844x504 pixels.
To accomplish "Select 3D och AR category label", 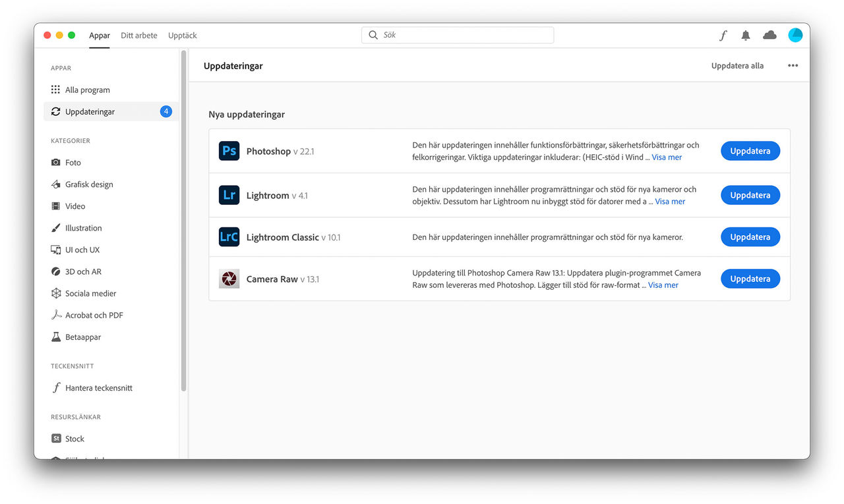I will click(83, 271).
